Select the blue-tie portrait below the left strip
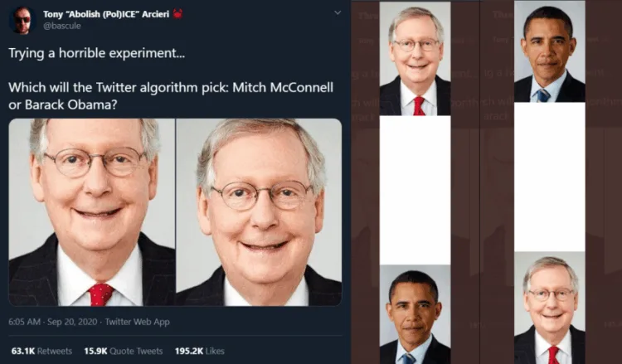 pos(415,315)
